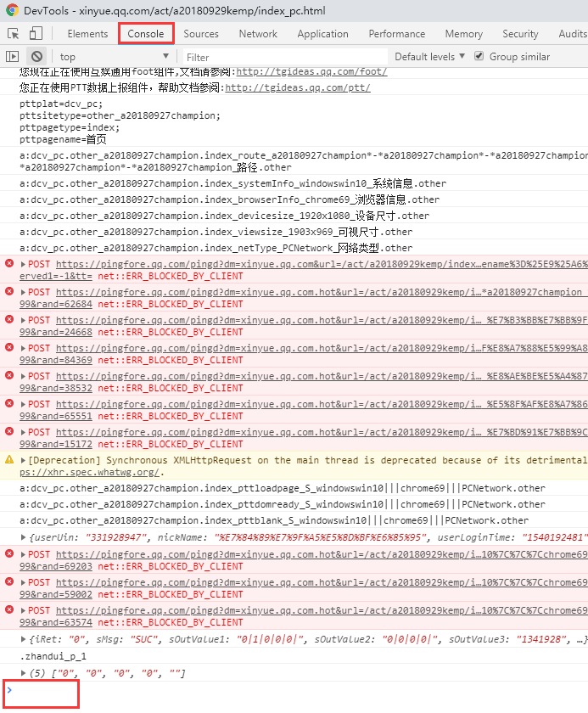Open the Network tab
This screenshot has width=588, height=713.
coord(258,34)
